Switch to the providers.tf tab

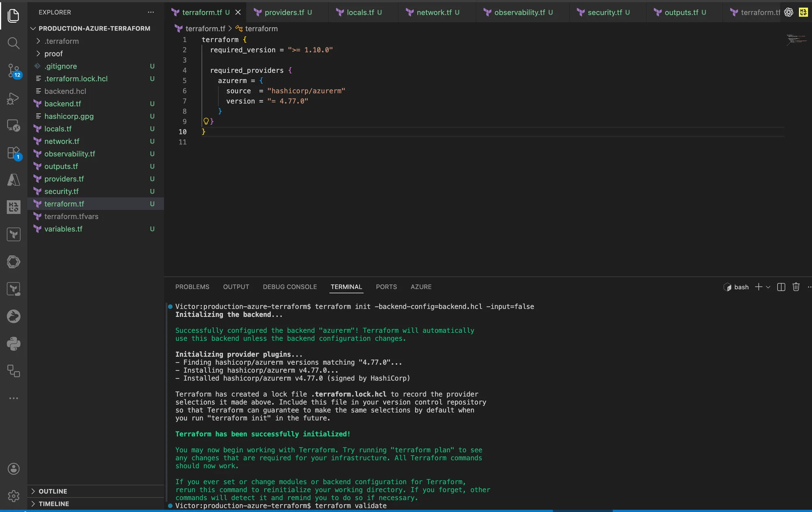pos(288,12)
